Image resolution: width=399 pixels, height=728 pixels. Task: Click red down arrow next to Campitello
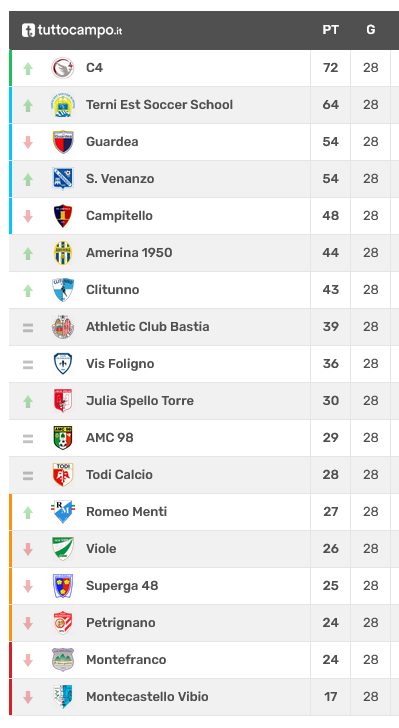[28, 216]
